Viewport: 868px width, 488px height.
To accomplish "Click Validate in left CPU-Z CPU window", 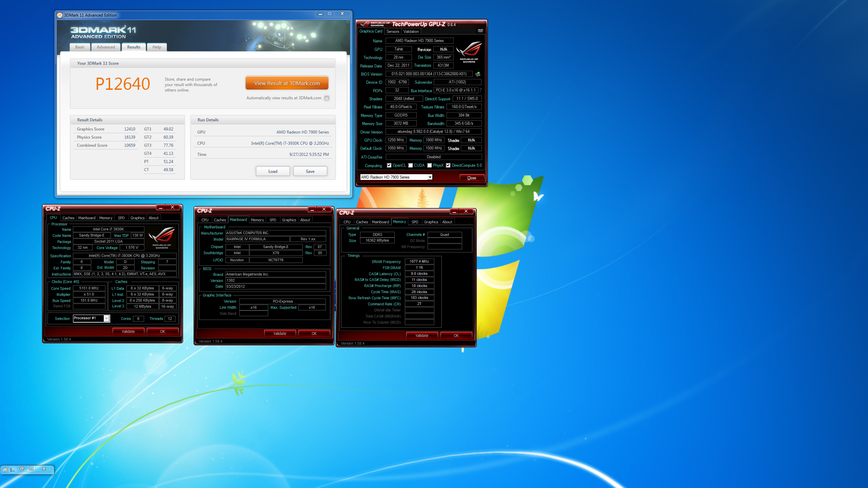I will [x=128, y=331].
